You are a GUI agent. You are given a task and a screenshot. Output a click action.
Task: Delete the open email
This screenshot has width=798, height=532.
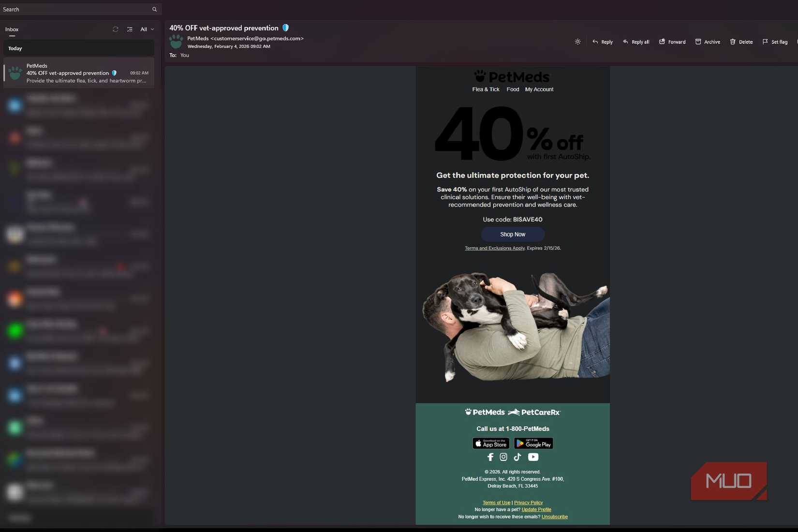(741, 42)
